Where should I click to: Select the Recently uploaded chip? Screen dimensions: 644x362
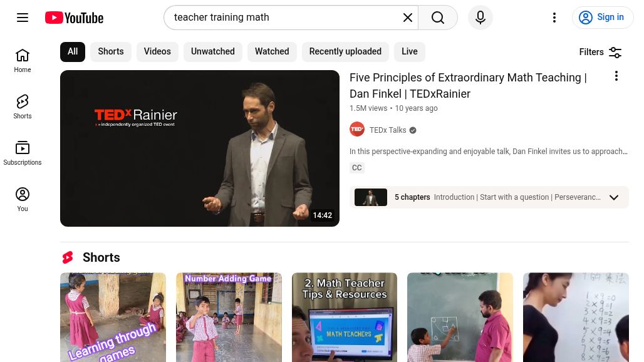click(x=345, y=52)
